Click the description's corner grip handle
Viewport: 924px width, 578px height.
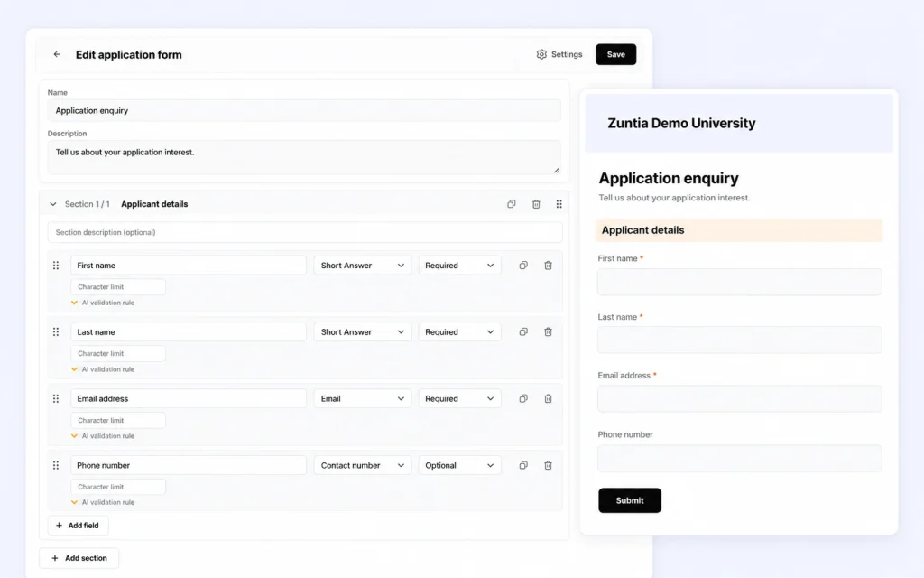[x=556, y=170]
